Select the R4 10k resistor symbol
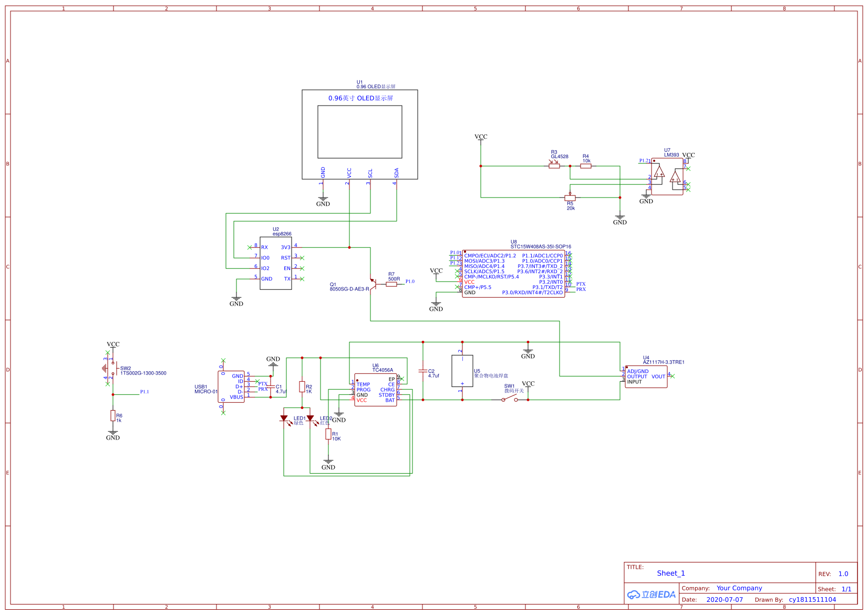 point(586,166)
